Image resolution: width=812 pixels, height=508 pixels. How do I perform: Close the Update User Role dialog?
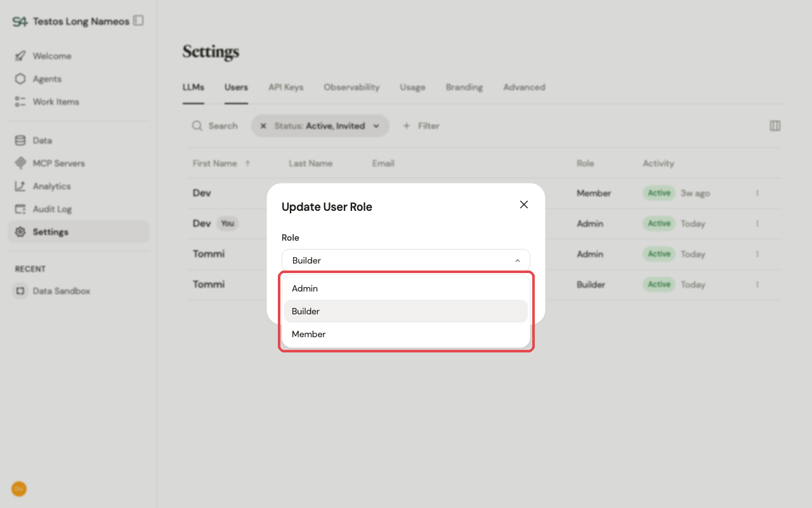524,204
